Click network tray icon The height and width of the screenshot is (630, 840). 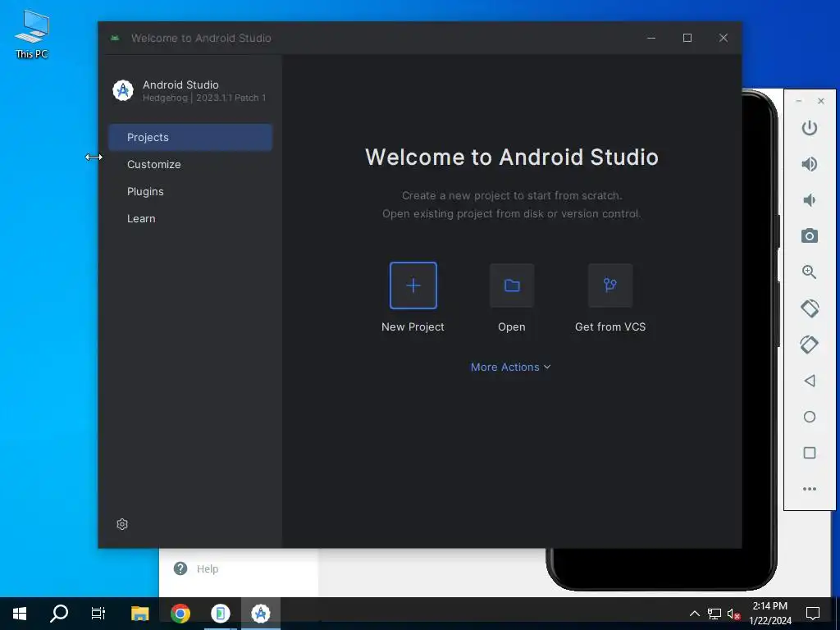click(714, 614)
